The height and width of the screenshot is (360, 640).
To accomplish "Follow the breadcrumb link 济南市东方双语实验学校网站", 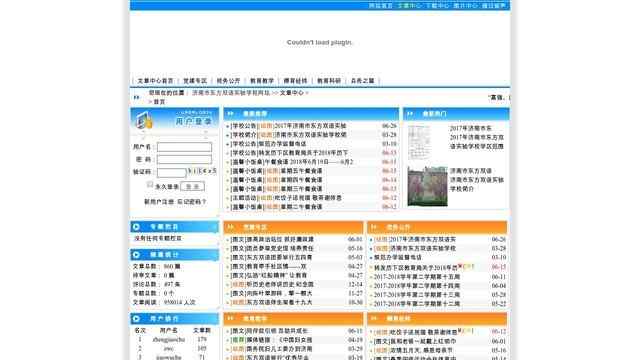I will (231, 93).
